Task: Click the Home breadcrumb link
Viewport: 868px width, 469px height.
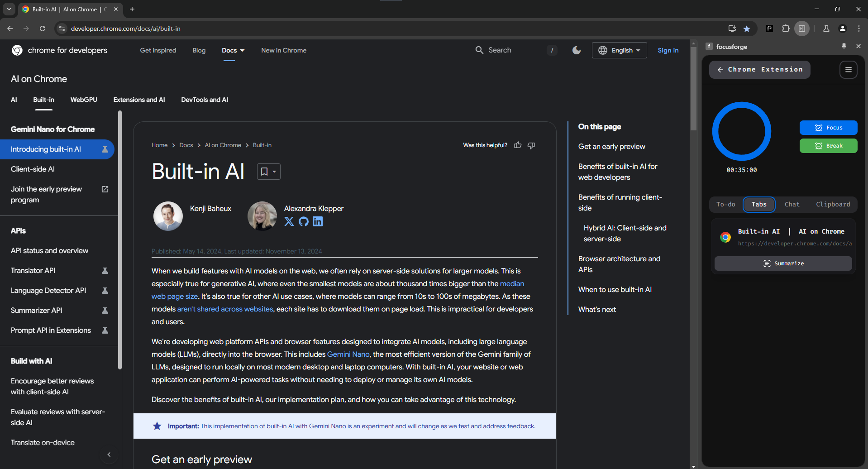Action: [x=159, y=145]
